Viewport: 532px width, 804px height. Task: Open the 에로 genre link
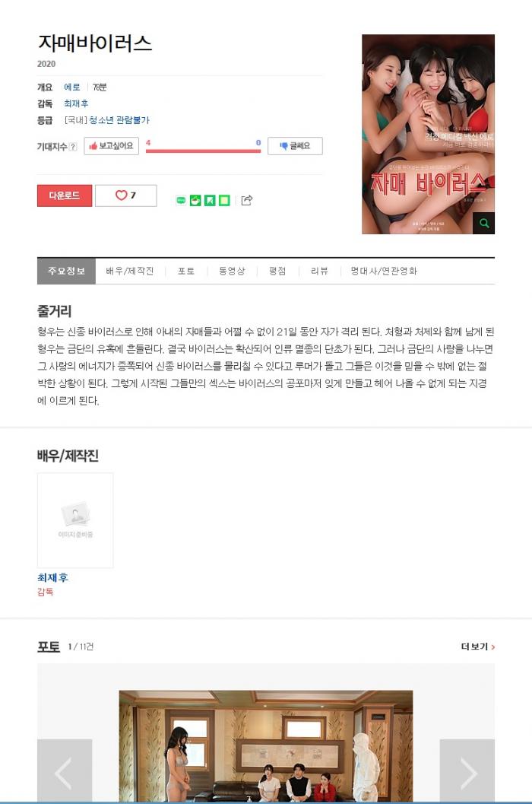pyautogui.click(x=71, y=87)
